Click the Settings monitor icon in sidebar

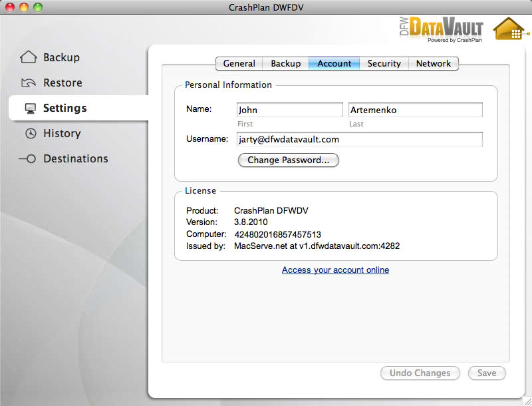(x=31, y=108)
